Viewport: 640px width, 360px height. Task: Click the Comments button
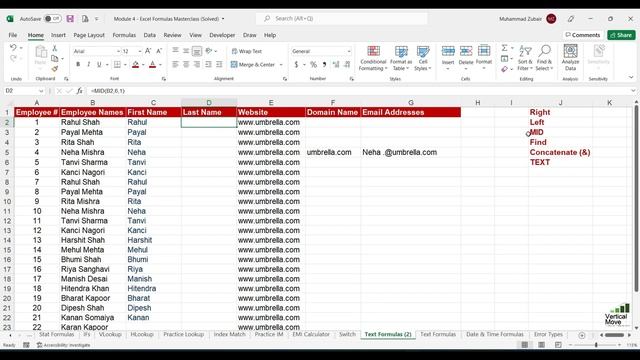(582, 35)
